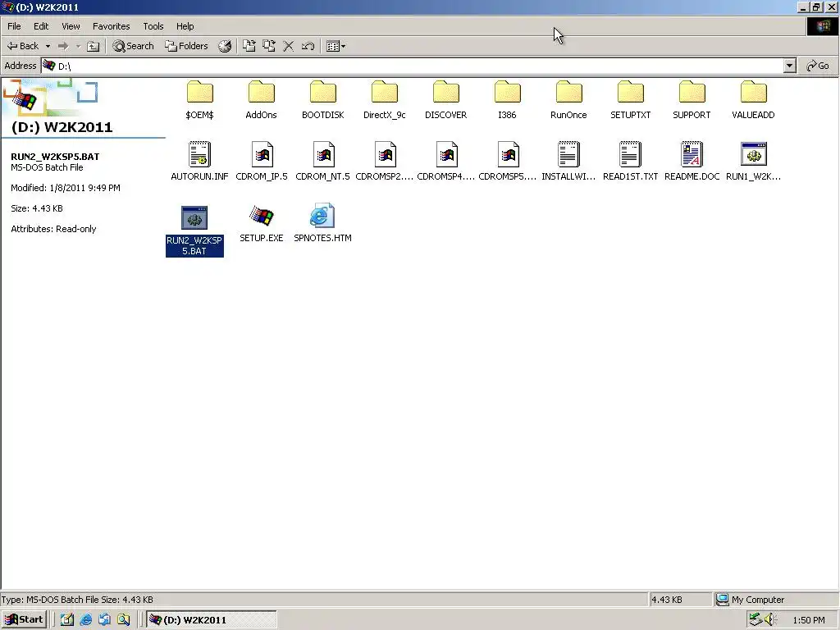Screen dimensions: 840x630
Task: Select the BOOTDISK folder
Action: click(323, 101)
